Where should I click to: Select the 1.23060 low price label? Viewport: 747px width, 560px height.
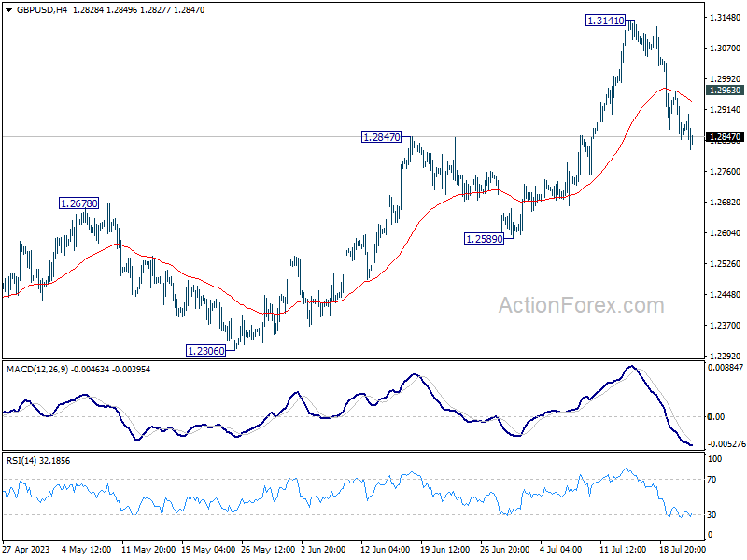[205, 351]
